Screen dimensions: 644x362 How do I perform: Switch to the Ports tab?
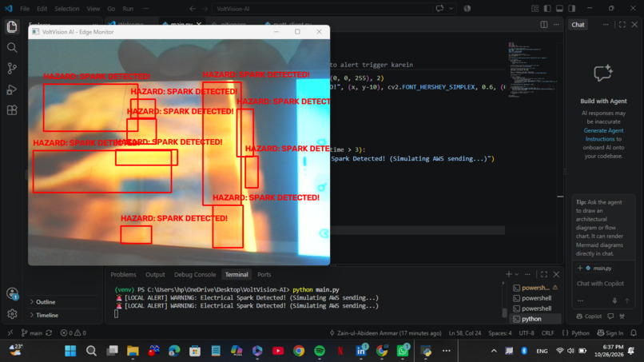click(x=264, y=274)
